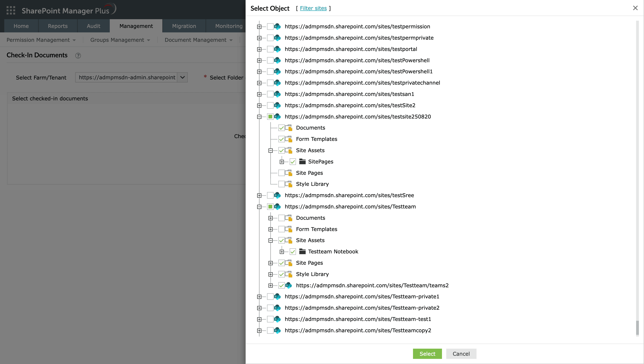Click the site icon for Testteamcopy2
The image size is (644, 364).
click(277, 330)
